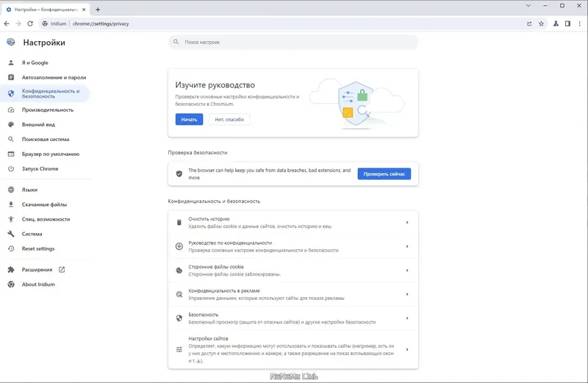Image resolution: width=588 pixels, height=383 pixels.
Task: Click the Нет, спасибо button
Action: (x=229, y=119)
